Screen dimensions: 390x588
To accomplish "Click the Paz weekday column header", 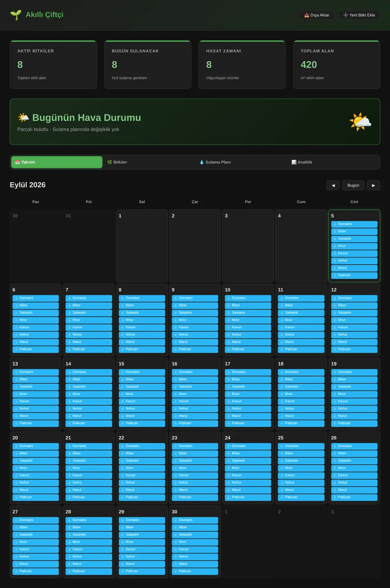I will [36, 202].
